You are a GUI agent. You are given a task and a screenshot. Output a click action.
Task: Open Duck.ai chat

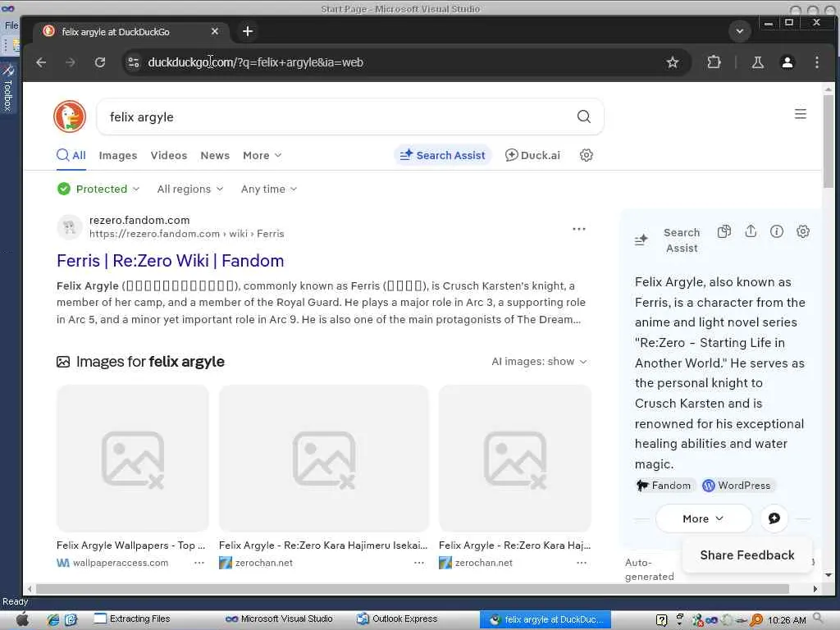(532, 155)
